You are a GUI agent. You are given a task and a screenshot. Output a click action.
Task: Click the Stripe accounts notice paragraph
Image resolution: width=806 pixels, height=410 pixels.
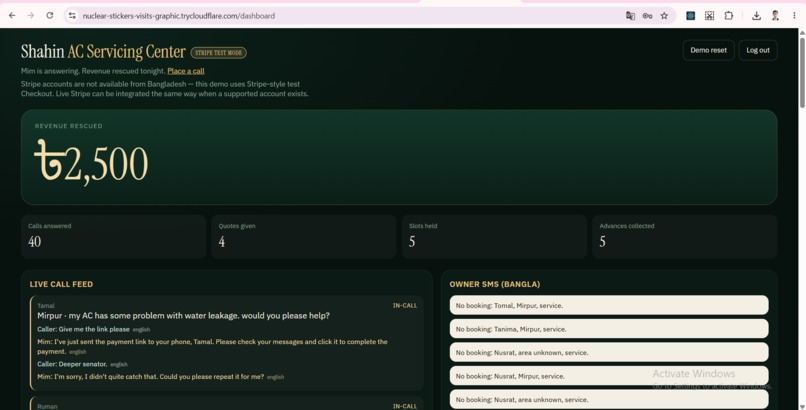click(164, 89)
